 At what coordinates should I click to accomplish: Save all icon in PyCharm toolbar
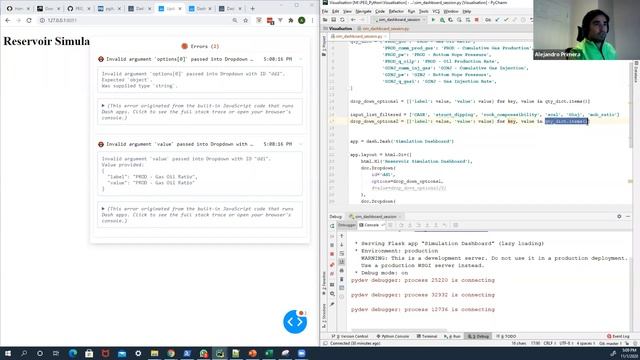pos(334,20)
